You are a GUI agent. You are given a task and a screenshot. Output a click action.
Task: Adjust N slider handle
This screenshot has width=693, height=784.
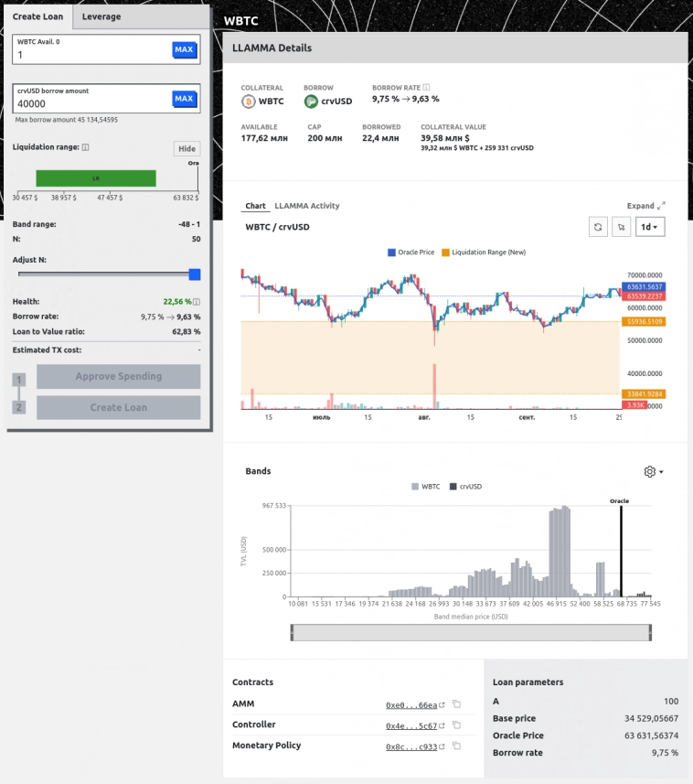pyautogui.click(x=195, y=274)
